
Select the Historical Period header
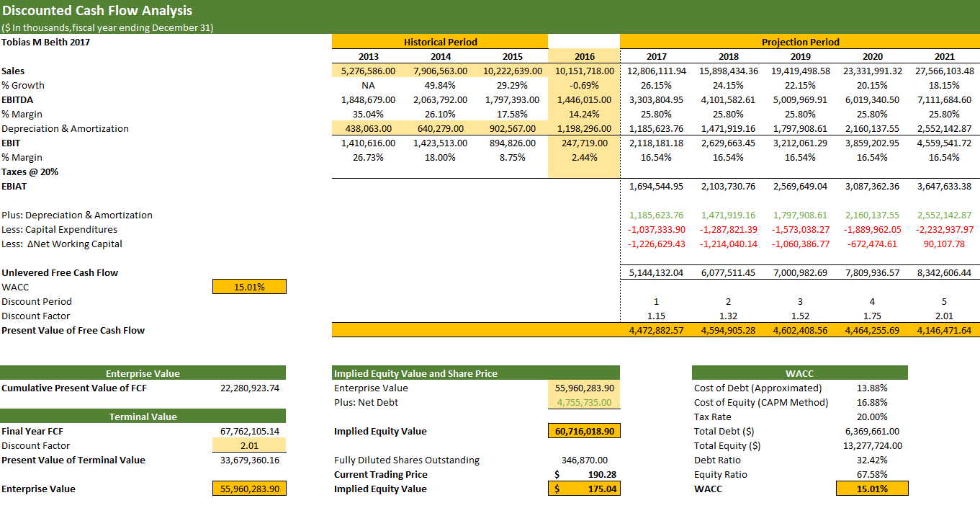pos(440,42)
